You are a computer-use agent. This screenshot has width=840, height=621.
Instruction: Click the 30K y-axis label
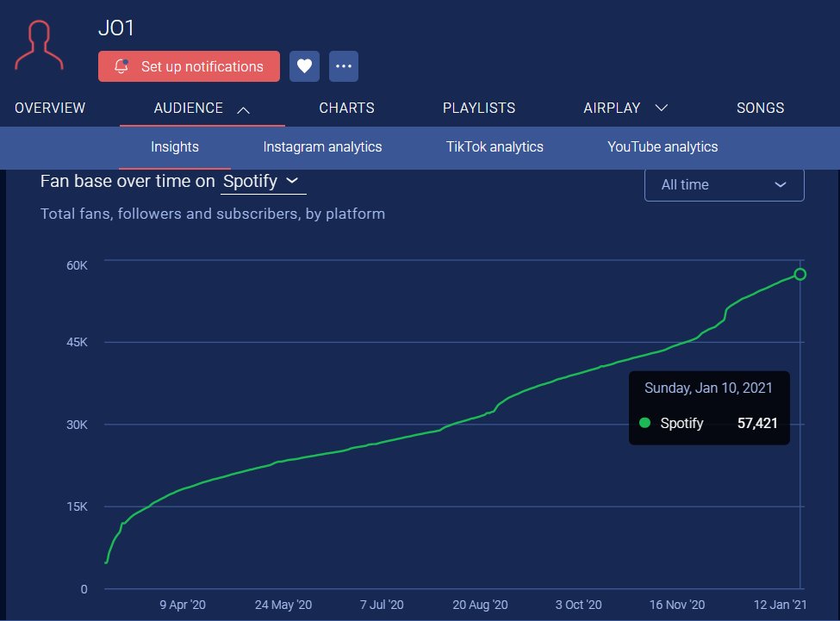click(x=77, y=425)
